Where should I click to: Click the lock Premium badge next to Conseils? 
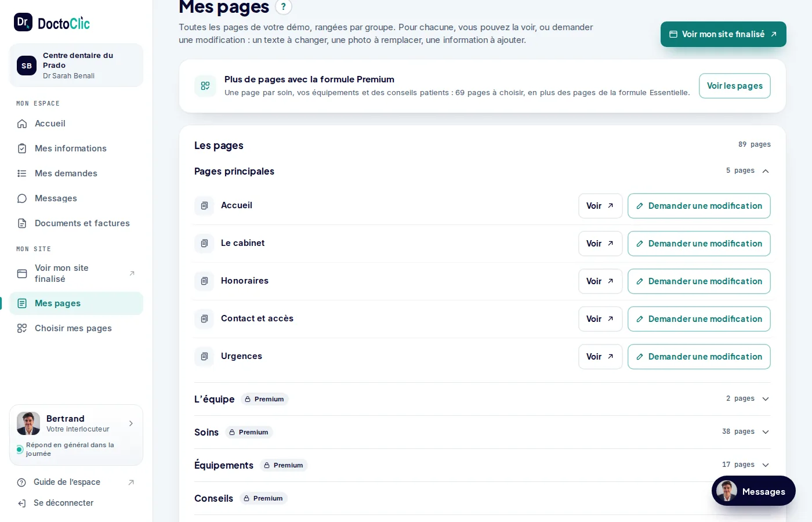(263, 498)
